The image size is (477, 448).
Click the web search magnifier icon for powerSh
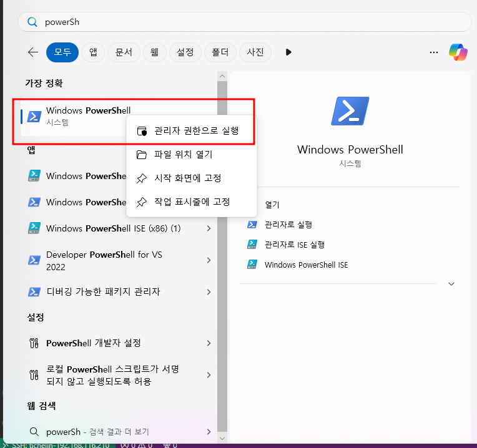coord(34,432)
